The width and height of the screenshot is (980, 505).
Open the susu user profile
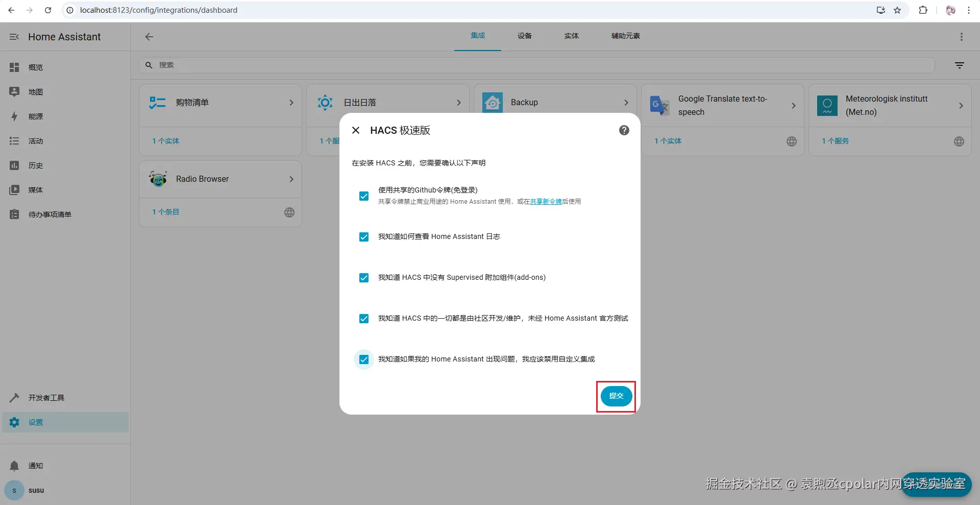coord(65,490)
